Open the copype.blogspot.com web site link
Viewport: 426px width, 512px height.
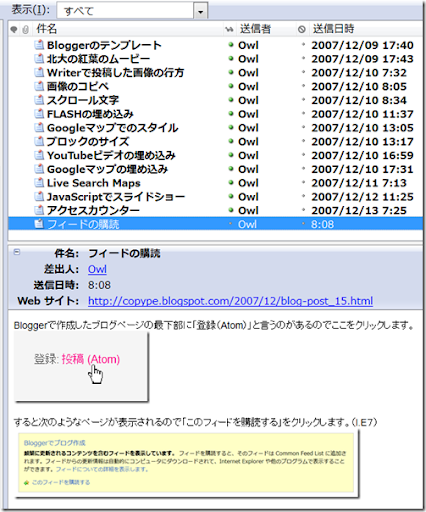[x=230, y=301]
